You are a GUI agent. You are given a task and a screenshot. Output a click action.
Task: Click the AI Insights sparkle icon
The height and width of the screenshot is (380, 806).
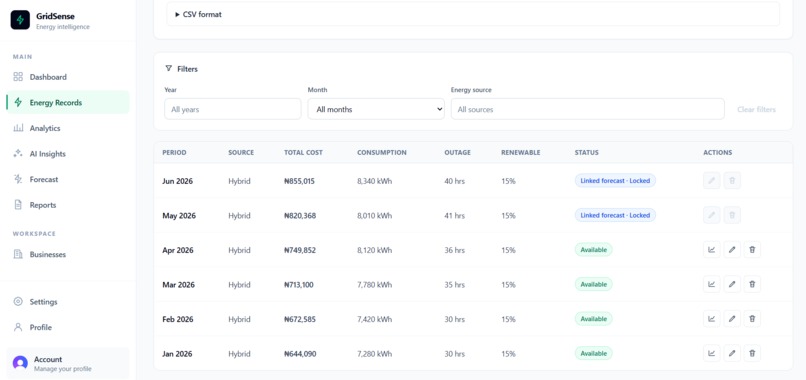(18, 154)
